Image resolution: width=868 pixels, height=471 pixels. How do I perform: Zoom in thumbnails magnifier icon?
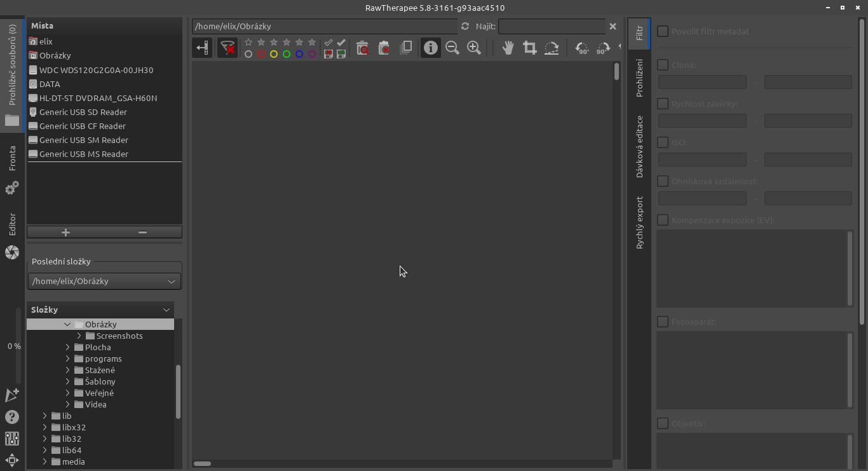point(474,48)
